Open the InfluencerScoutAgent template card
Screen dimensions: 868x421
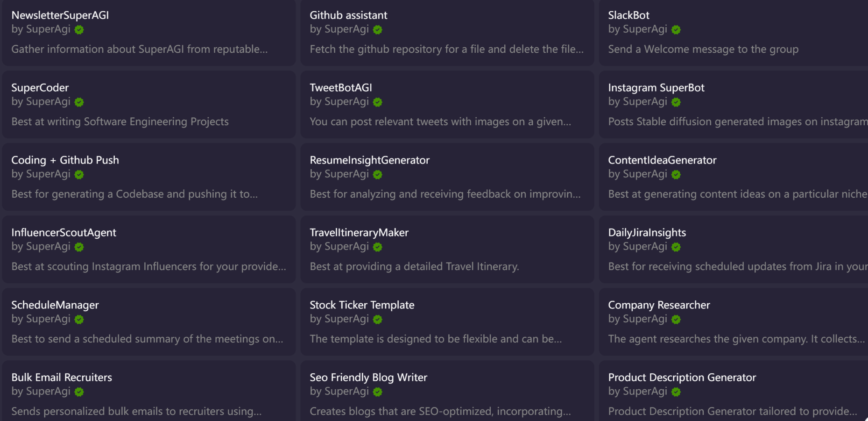click(148, 249)
